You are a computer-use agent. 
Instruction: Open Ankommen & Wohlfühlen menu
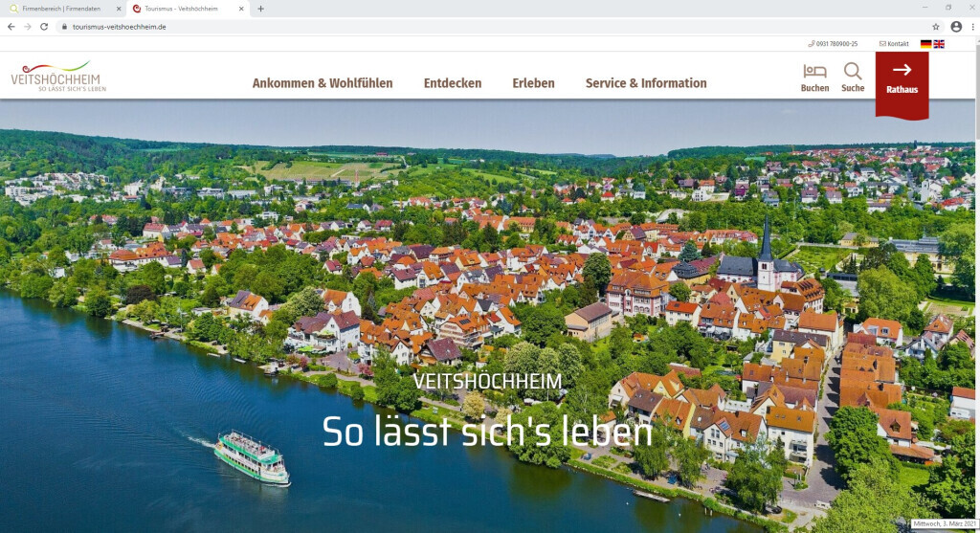point(323,83)
